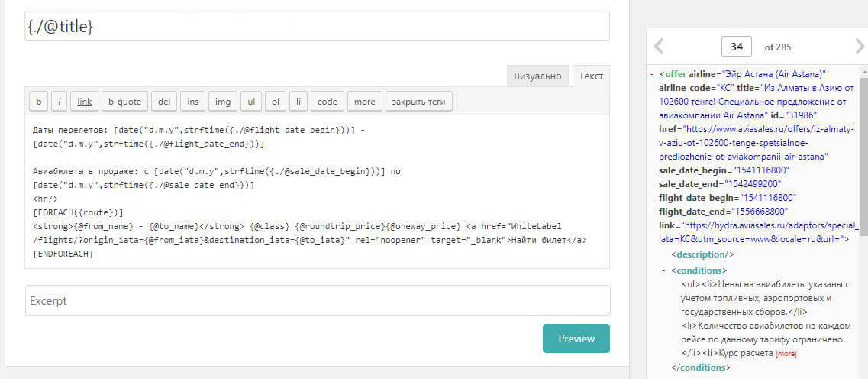Click the bold 'b' formatting button

[x=38, y=102]
